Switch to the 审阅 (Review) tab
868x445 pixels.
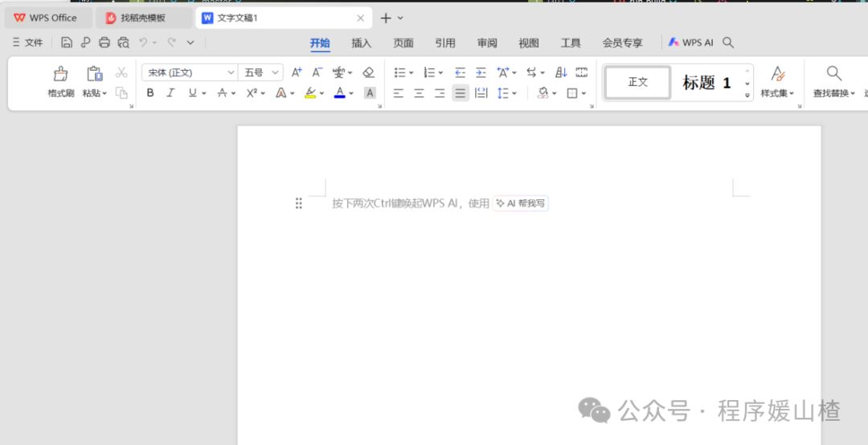(x=487, y=43)
